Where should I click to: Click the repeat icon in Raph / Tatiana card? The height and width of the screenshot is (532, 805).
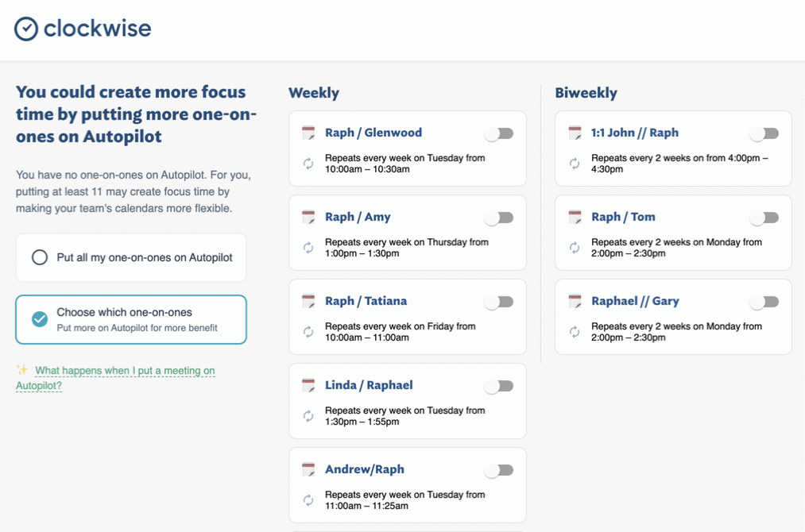click(x=308, y=332)
